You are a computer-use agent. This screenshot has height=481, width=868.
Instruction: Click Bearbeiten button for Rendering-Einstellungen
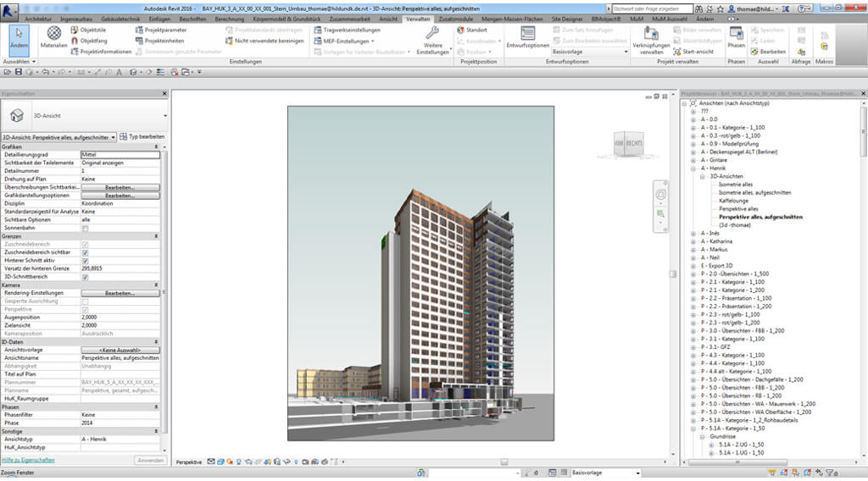[120, 293]
